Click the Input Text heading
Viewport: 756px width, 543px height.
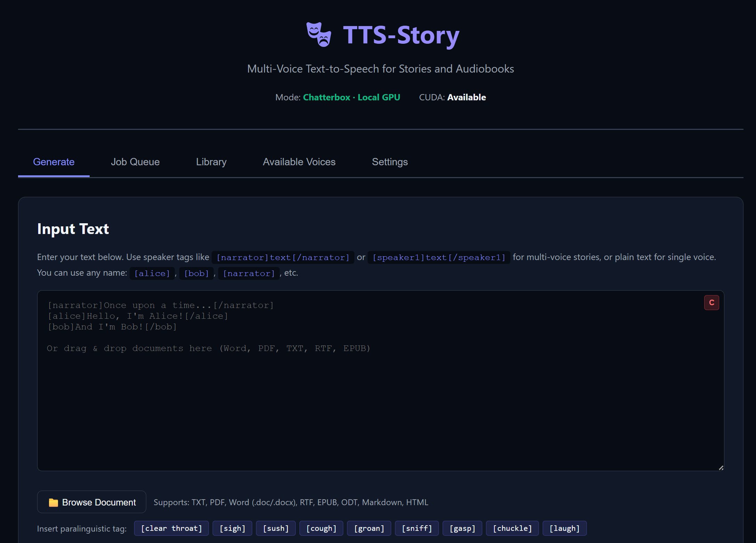point(73,229)
